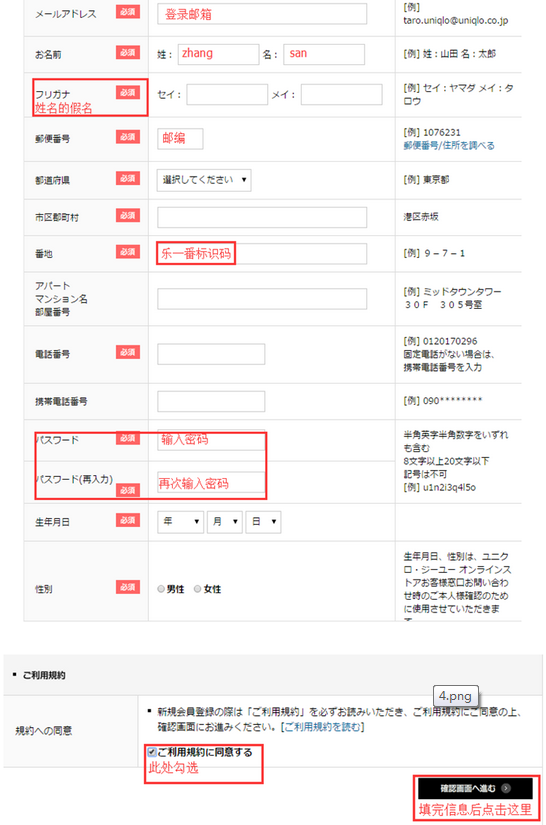Click the 姓 surname input field
Screen dimensions: 546x825
(218, 54)
